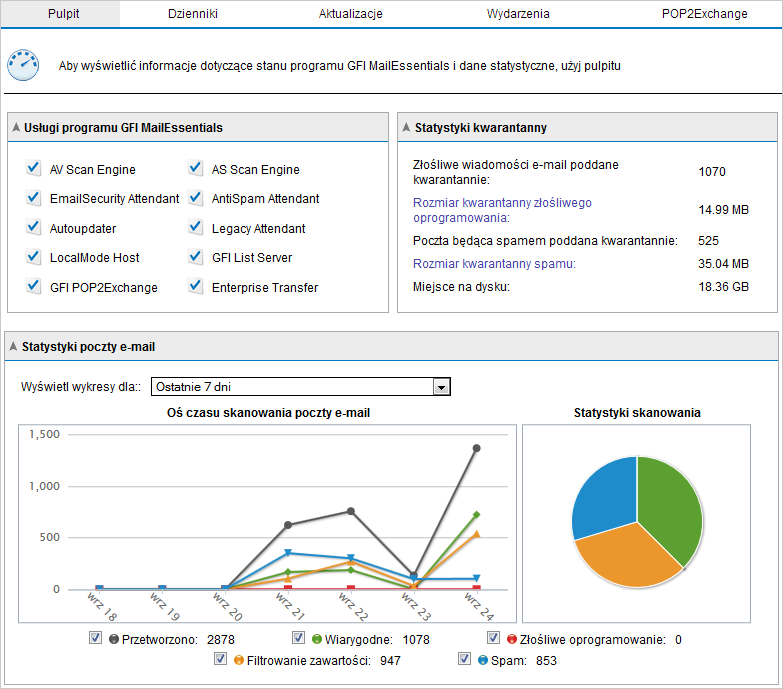Click the grey wrz 21 data point
The height and width of the screenshot is (689, 783).
point(288,525)
